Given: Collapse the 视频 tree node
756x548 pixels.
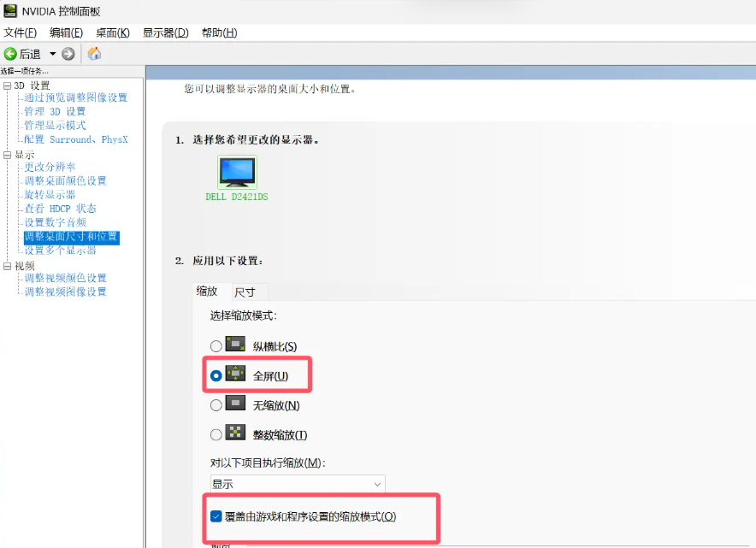Looking at the screenshot, I should click(x=7, y=266).
